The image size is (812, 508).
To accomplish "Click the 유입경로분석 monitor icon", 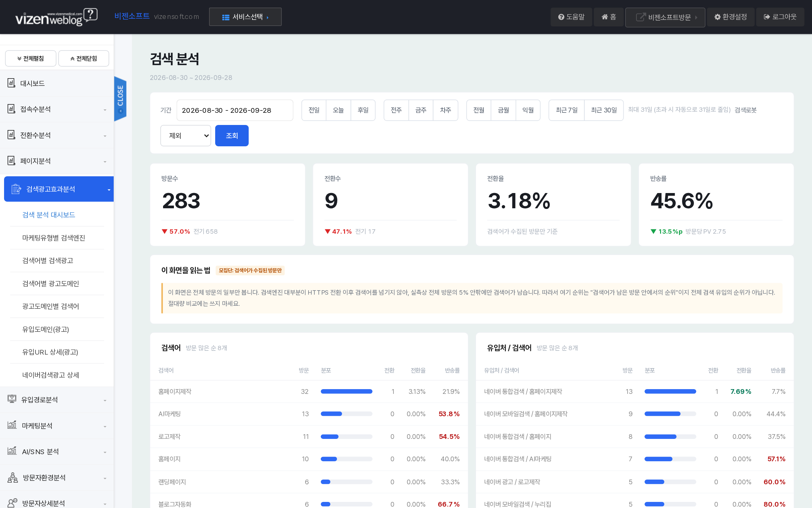I will coord(12,399).
